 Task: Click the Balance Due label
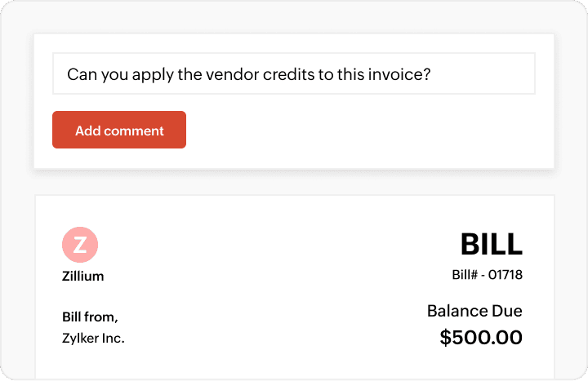[474, 311]
